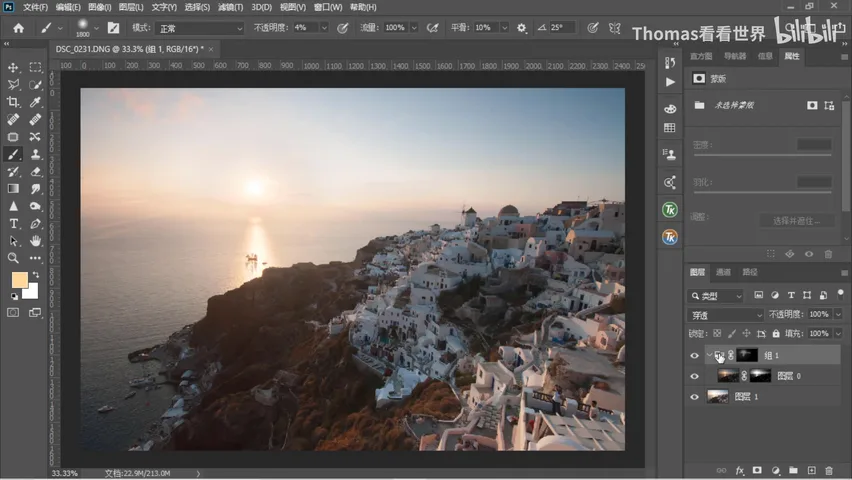Select the Crop tool
This screenshot has width=852, height=480.
click(x=13, y=102)
